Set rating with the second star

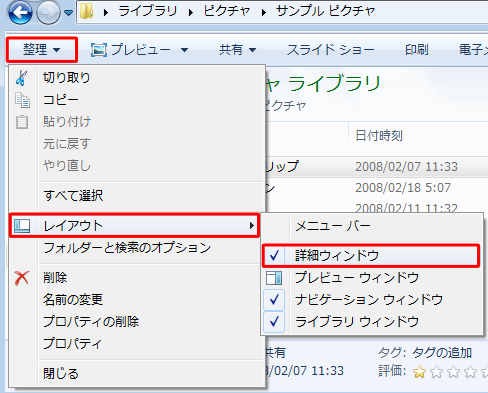point(436,372)
